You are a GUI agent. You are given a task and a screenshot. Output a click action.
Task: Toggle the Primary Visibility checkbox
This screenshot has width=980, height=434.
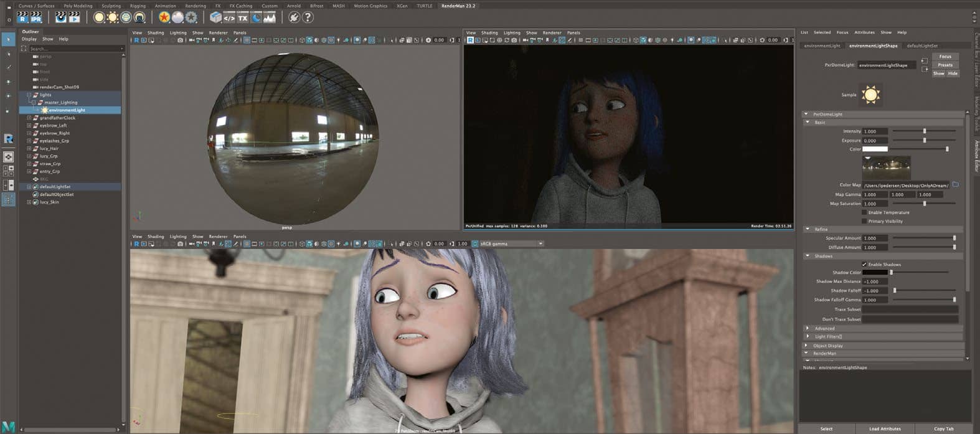pos(864,221)
